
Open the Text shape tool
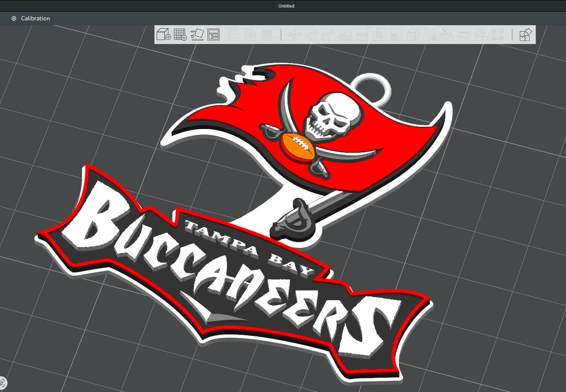coord(430,35)
